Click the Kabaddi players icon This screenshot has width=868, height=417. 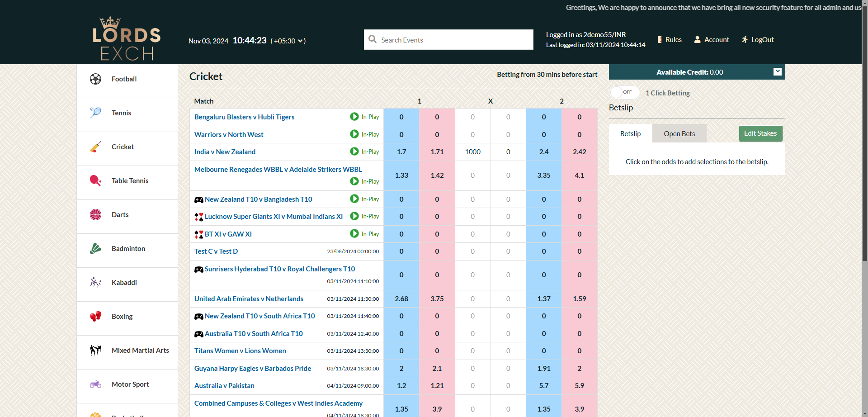(x=95, y=282)
